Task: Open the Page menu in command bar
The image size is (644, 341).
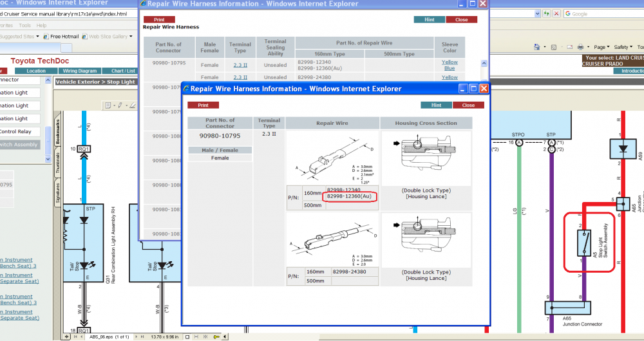Action: [601, 47]
